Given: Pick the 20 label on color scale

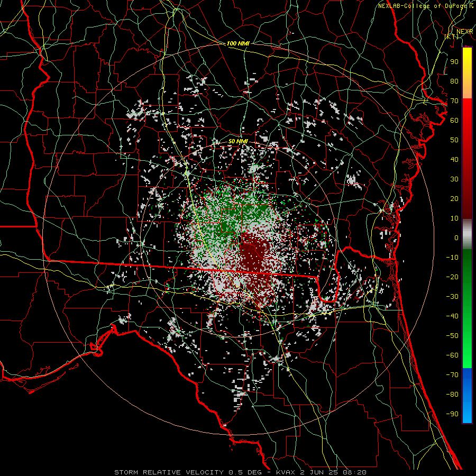Looking at the screenshot, I should [x=454, y=198].
